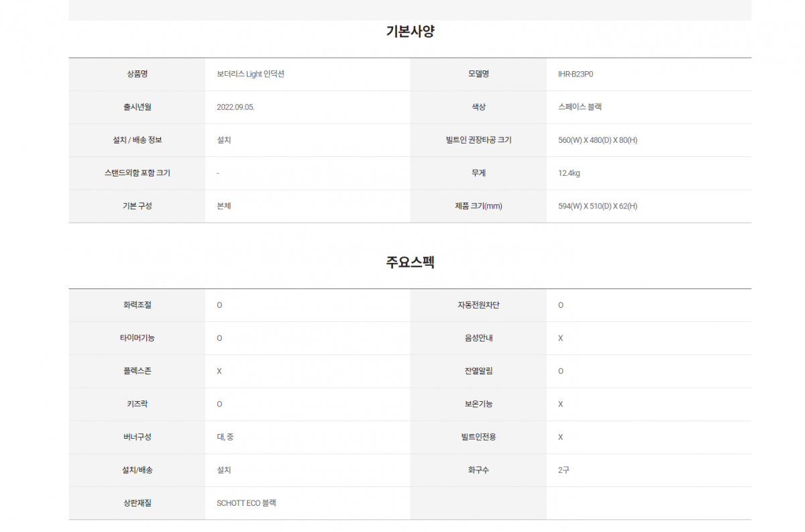Click the product size '594(W) X 510(D) X 62(H)'

598,206
